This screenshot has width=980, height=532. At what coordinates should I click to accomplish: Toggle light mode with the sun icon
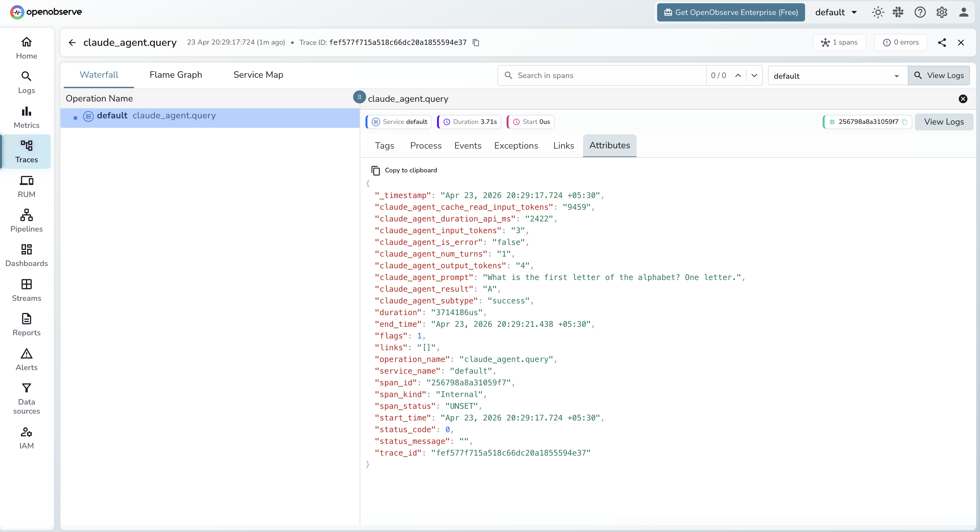[x=878, y=12]
